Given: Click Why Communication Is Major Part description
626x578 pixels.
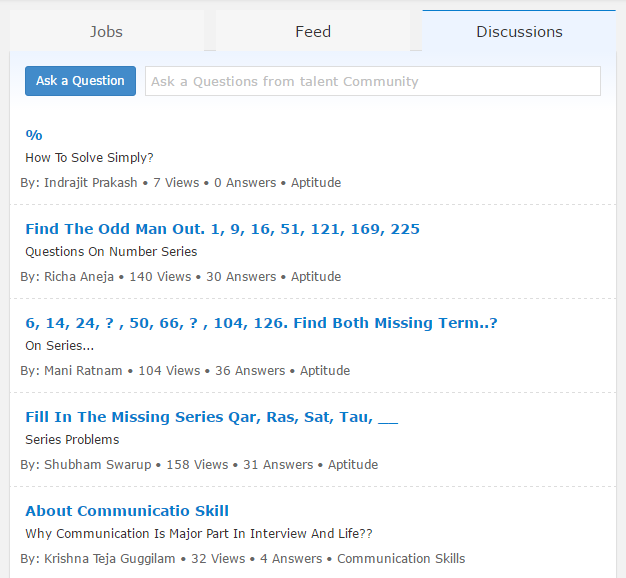Looking at the screenshot, I should (x=199, y=534).
